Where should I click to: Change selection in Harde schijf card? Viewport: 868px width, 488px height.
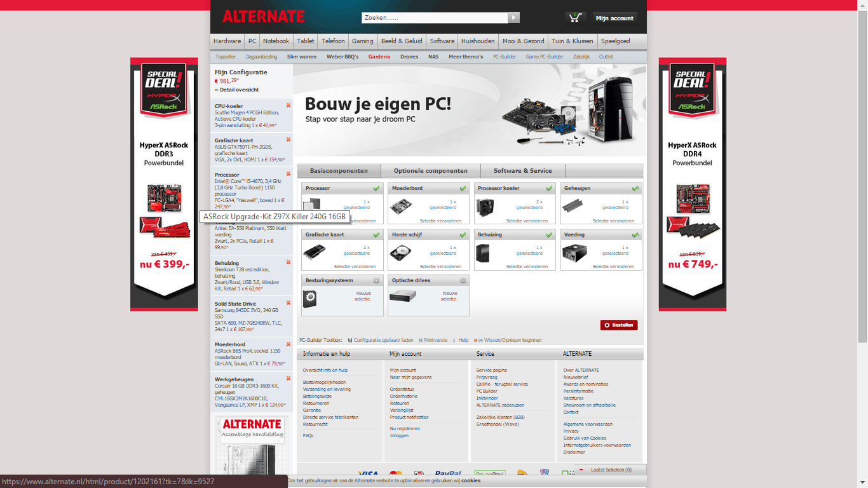point(440,267)
